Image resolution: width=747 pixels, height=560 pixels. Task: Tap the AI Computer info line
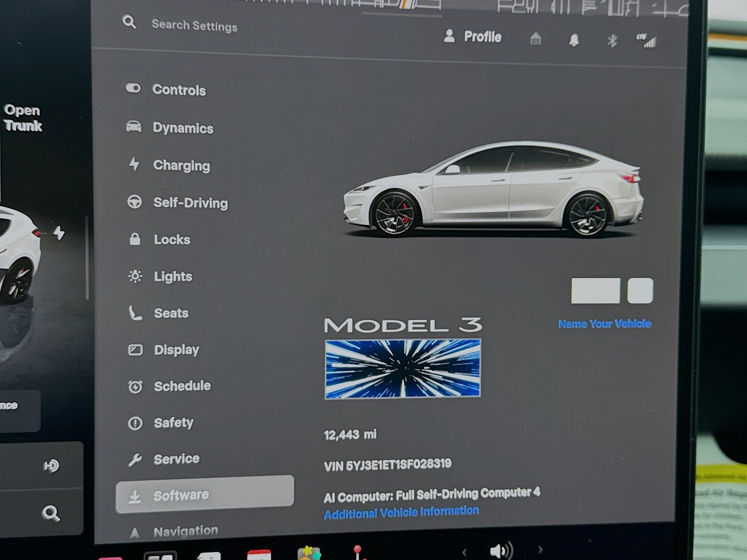432,495
